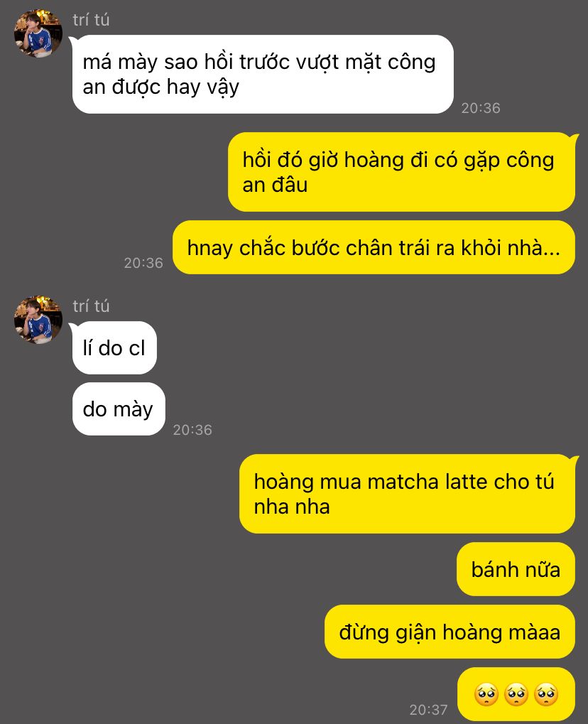Tap the "bánh nữa" message bubble
The width and height of the screenshot is (588, 724).
516,569
